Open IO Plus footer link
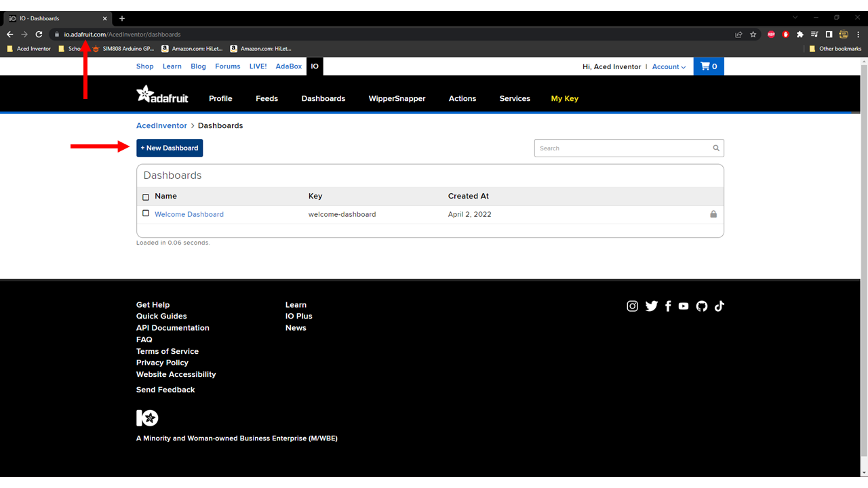Viewport: 868px width, 488px height. pos(299,317)
